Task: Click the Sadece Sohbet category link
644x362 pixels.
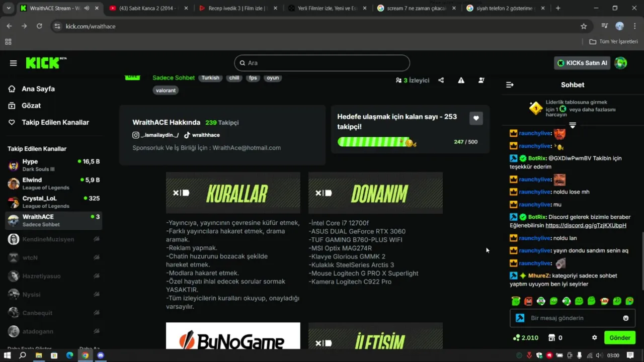Action: 174,78
